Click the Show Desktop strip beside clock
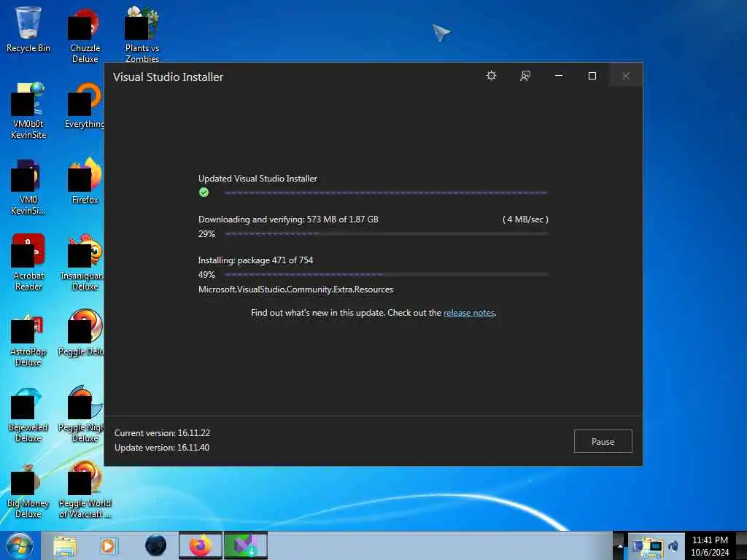The image size is (747, 560). (741, 545)
